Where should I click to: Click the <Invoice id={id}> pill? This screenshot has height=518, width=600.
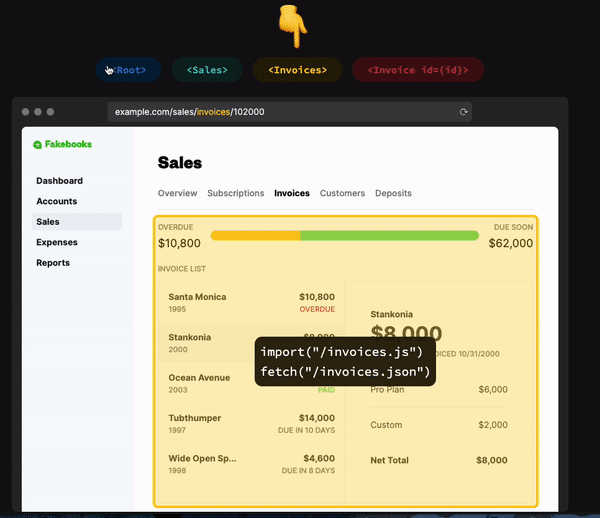(418, 70)
